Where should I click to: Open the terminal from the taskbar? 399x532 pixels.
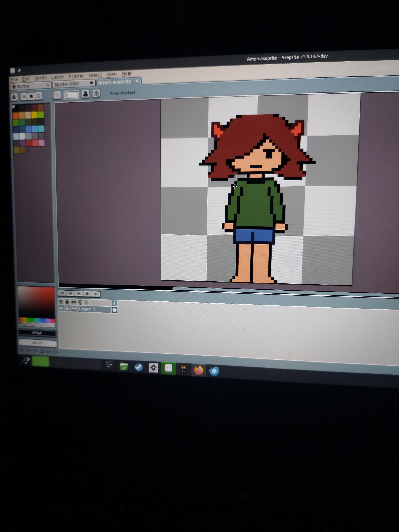pyautogui.click(x=184, y=369)
